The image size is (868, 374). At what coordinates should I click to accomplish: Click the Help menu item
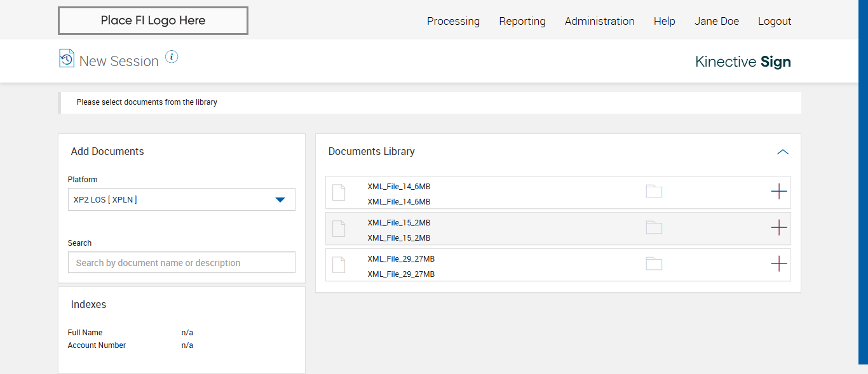664,21
